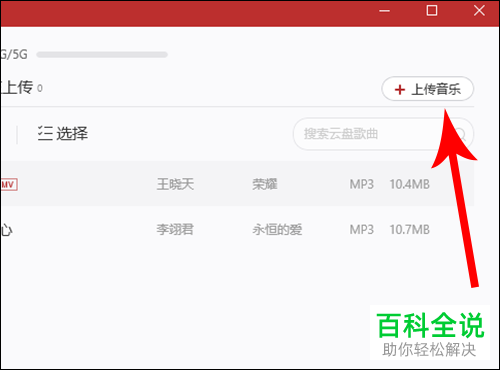This screenshot has width=500, height=370.
Task: Click the MV badge in first row
Action: 9,184
